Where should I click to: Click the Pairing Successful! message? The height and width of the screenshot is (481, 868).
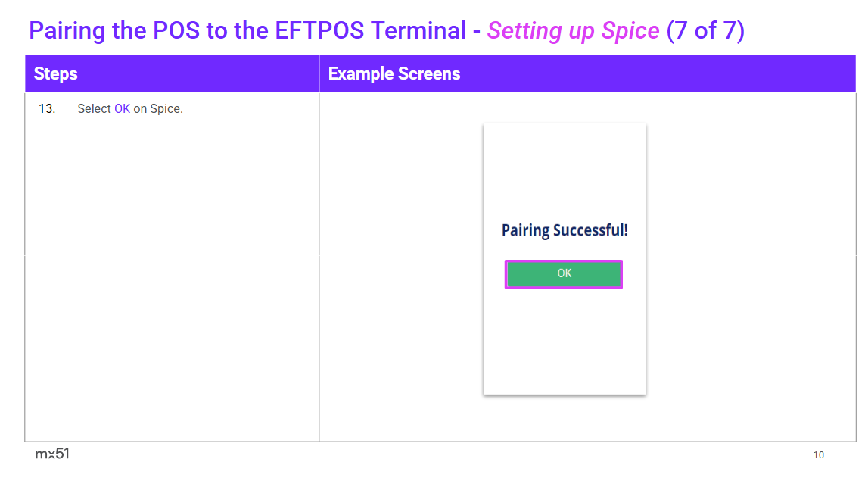(x=565, y=230)
